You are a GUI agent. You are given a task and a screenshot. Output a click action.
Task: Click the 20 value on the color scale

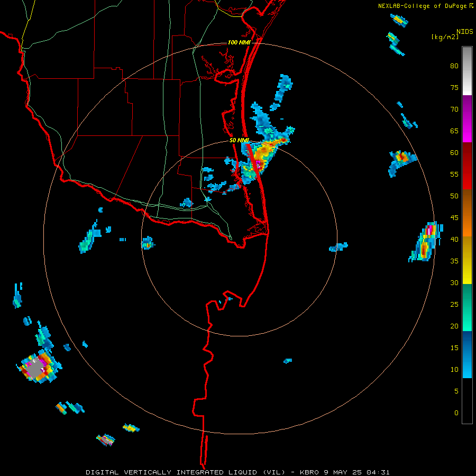pyautogui.click(x=454, y=326)
